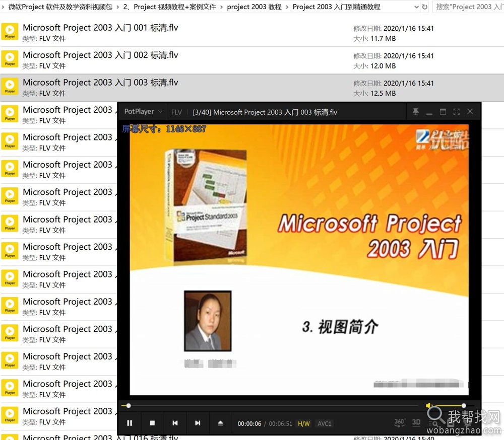Select Microsoft Project 2003 入门 002 标清.flv
Image resolution: width=504 pixels, height=440 pixels.
[100, 55]
